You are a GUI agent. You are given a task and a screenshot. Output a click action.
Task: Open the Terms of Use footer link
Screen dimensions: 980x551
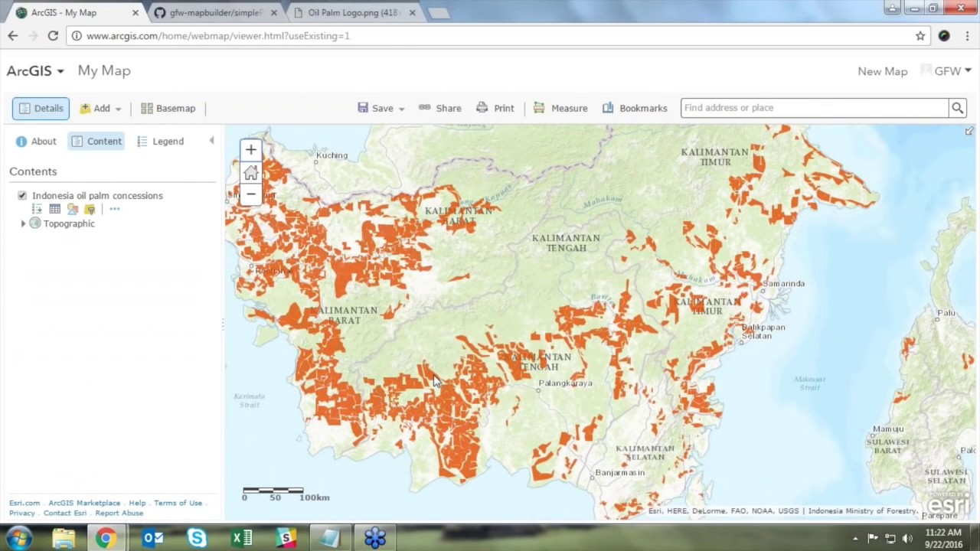(178, 503)
